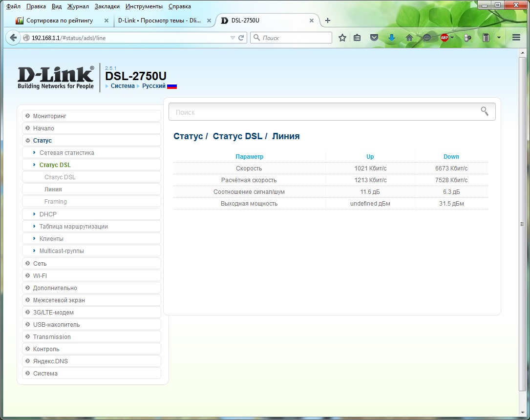Open the Adblock Plus icon
This screenshot has width=530, height=420.
[x=444, y=38]
